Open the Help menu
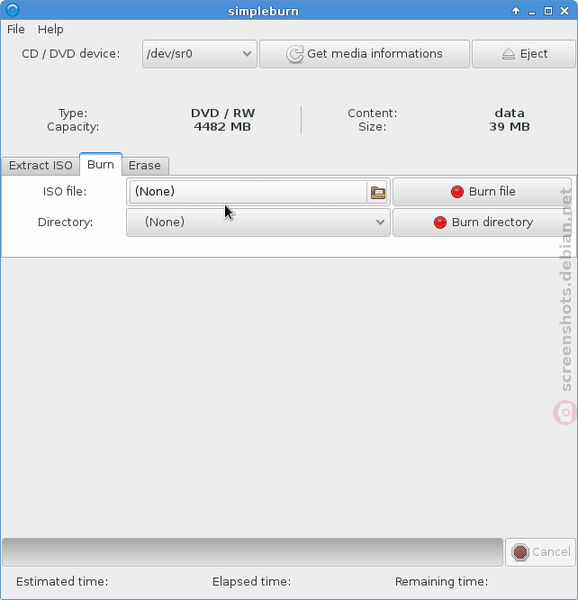The height and width of the screenshot is (600, 578). (50, 29)
